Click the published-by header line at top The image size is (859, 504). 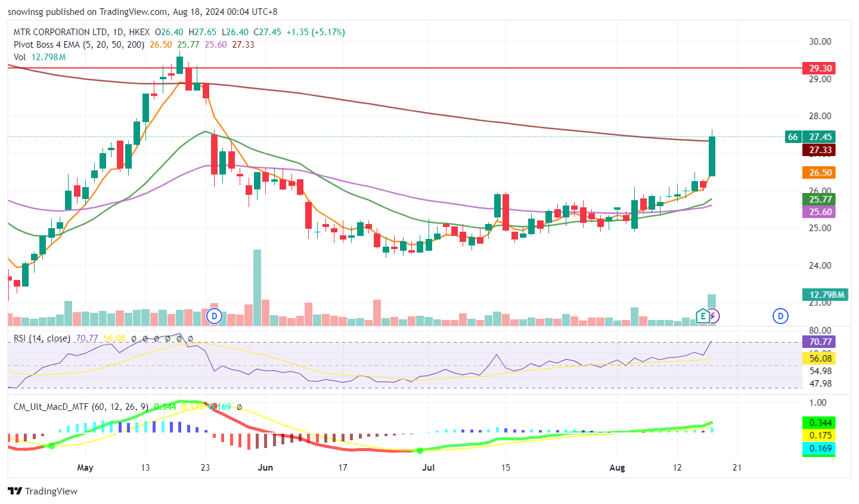point(142,12)
